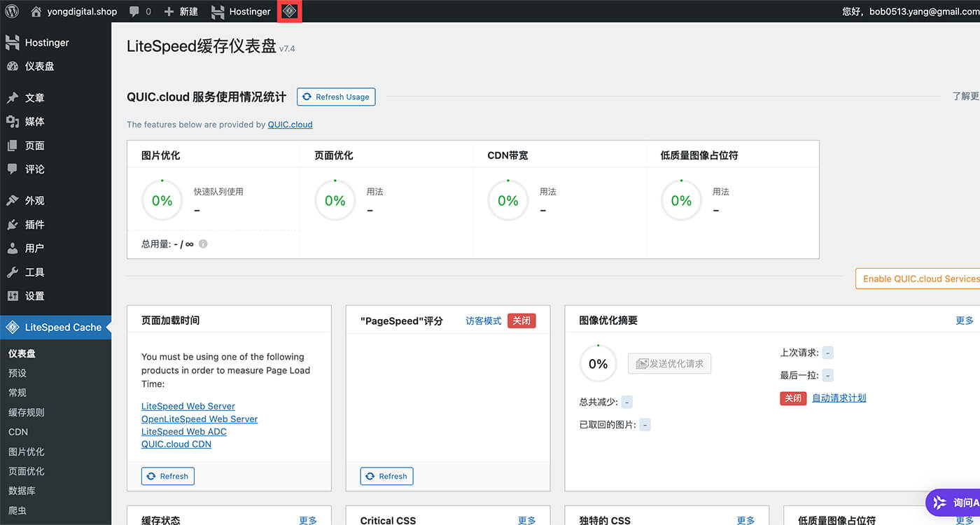The width and height of the screenshot is (980, 525).
Task: Open the 仪表盘 dashboard sidebar item
Action: tap(55, 66)
